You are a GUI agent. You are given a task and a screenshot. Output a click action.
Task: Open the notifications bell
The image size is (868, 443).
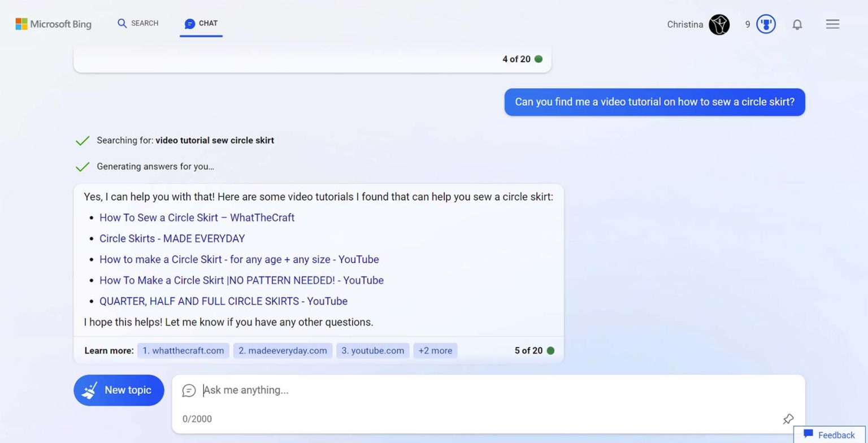[x=797, y=24]
